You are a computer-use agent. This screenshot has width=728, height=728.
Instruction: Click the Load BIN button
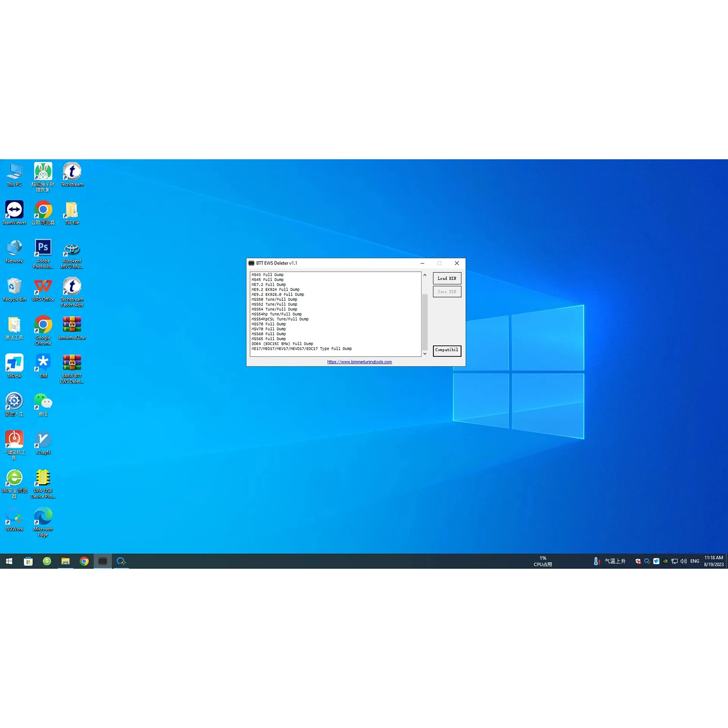click(447, 279)
